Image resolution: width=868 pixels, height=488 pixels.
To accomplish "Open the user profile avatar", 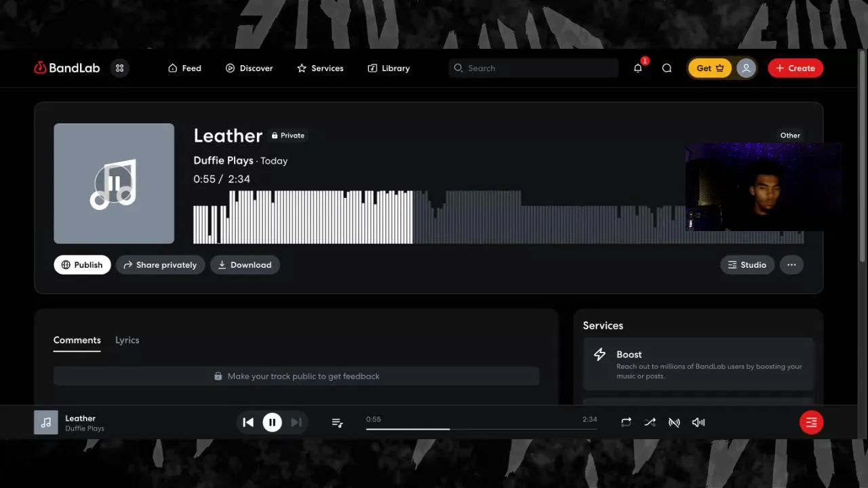I will click(x=746, y=68).
